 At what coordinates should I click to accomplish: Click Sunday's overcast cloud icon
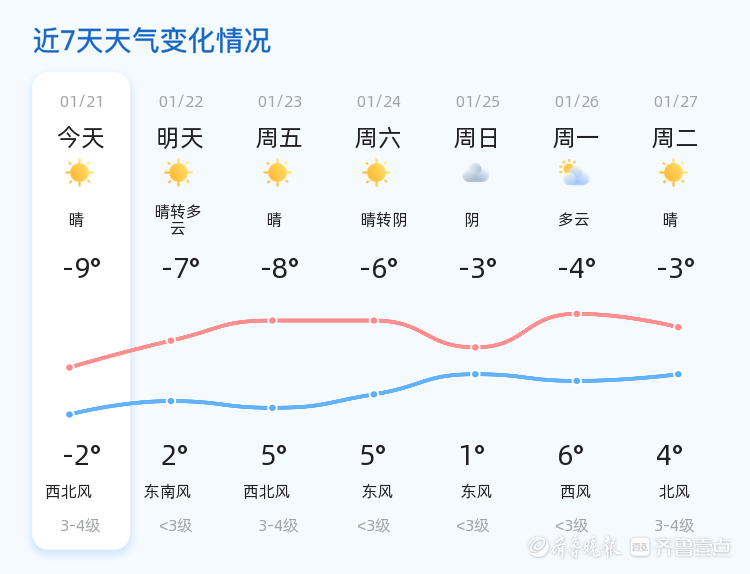(475, 173)
